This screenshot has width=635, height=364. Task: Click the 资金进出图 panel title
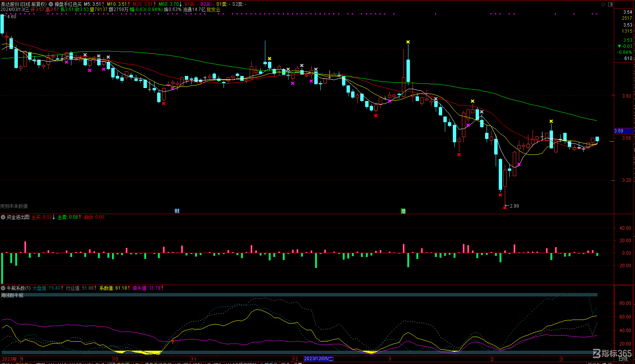pyautogui.click(x=18, y=217)
